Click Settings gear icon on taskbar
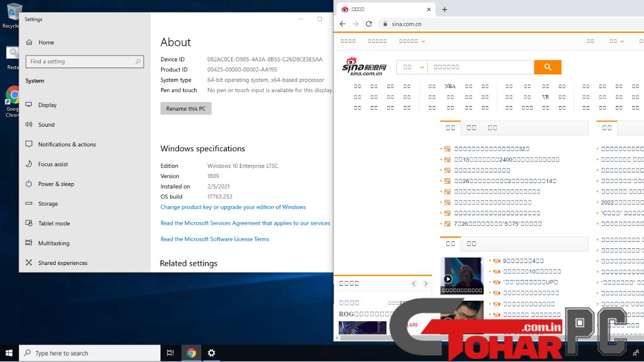This screenshot has height=362, width=644. pos(211,353)
